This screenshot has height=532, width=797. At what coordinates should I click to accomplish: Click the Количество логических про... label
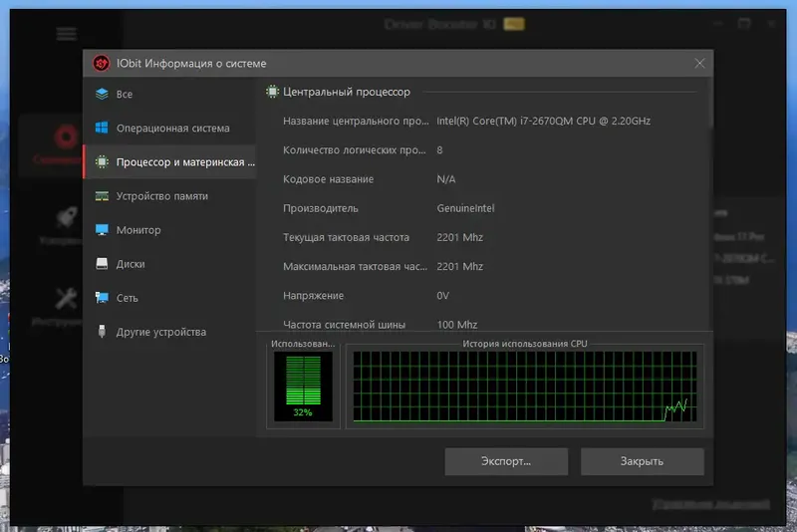point(355,149)
